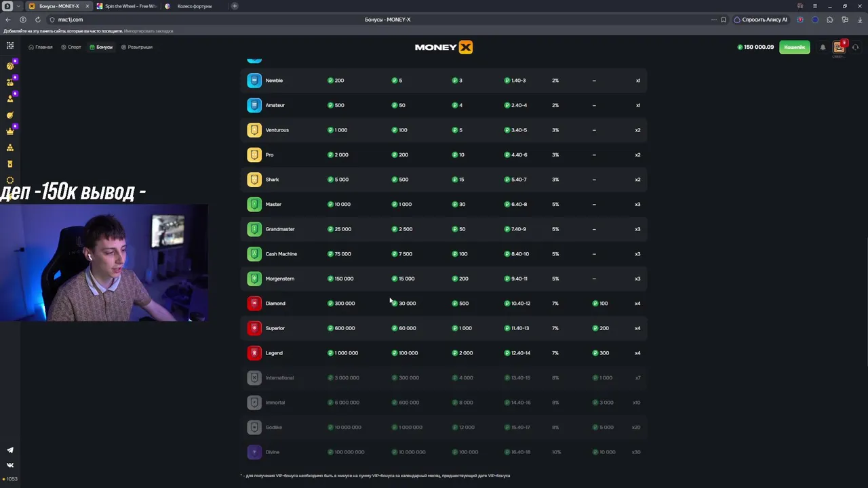868x488 pixels.
Task: Open the bomb game sidebar icon
Action: click(x=10, y=115)
